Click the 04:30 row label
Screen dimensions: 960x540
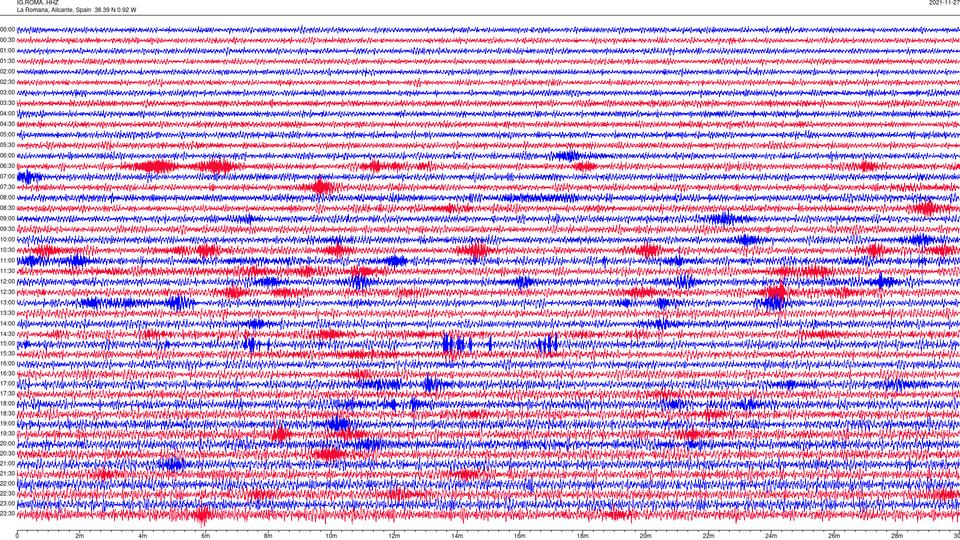pyautogui.click(x=7, y=124)
